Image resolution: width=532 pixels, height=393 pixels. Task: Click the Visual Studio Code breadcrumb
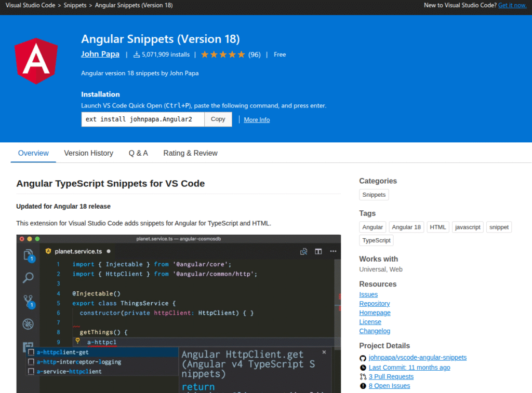(30, 5)
